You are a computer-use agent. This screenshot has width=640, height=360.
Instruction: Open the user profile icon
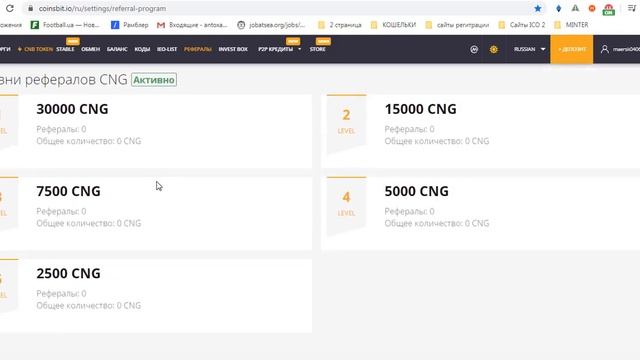pyautogui.click(x=604, y=49)
